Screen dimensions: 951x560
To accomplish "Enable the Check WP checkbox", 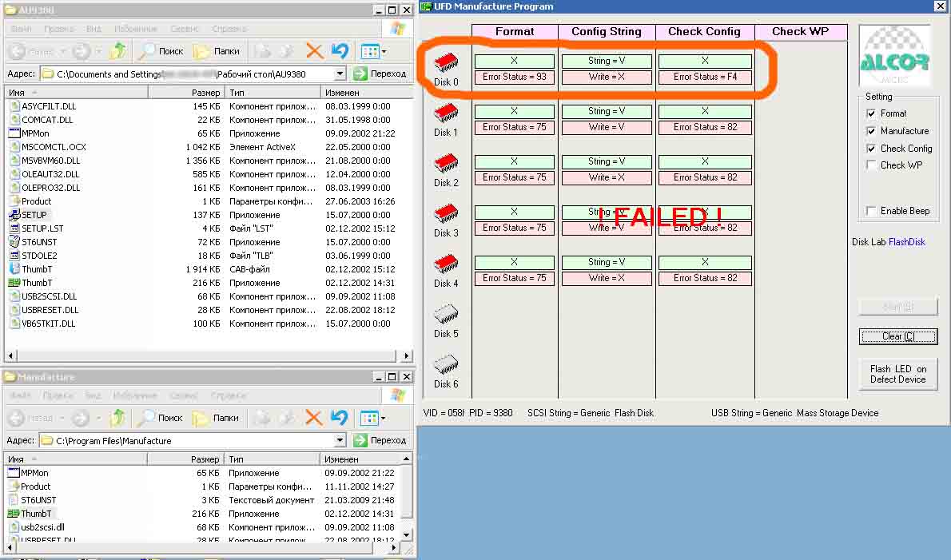I will pyautogui.click(x=872, y=165).
